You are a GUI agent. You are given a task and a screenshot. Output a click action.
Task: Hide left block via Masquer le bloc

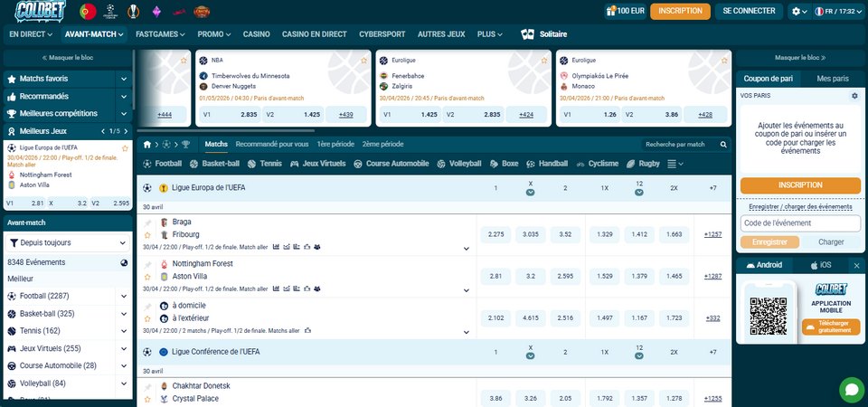[68, 58]
